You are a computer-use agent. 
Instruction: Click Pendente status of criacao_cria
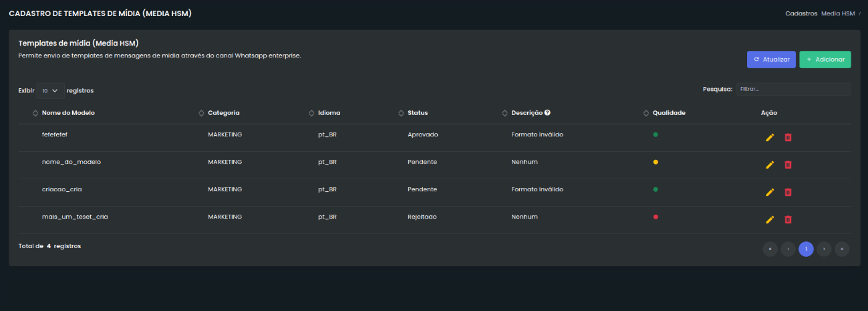pos(422,189)
